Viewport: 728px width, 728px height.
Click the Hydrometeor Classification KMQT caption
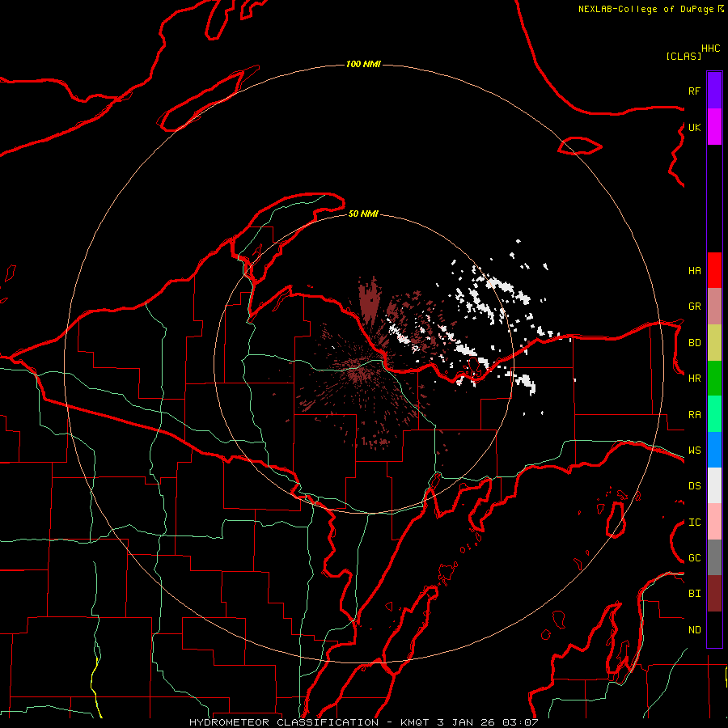click(x=363, y=722)
